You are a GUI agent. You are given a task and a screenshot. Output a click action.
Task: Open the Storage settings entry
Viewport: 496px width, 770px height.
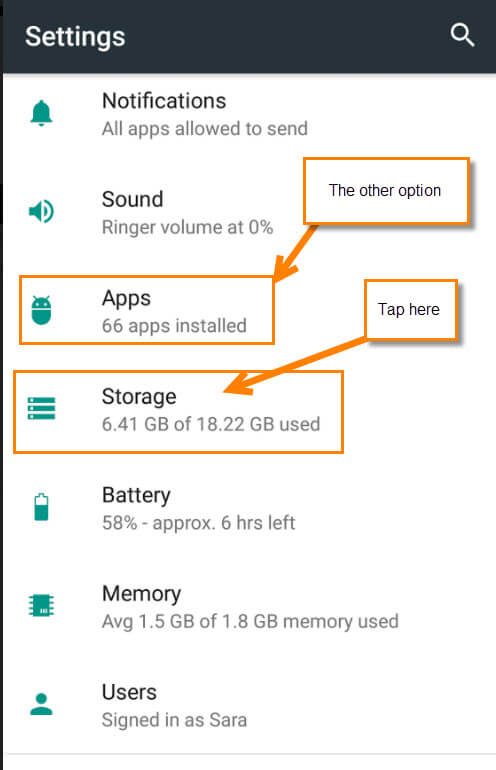point(249,410)
